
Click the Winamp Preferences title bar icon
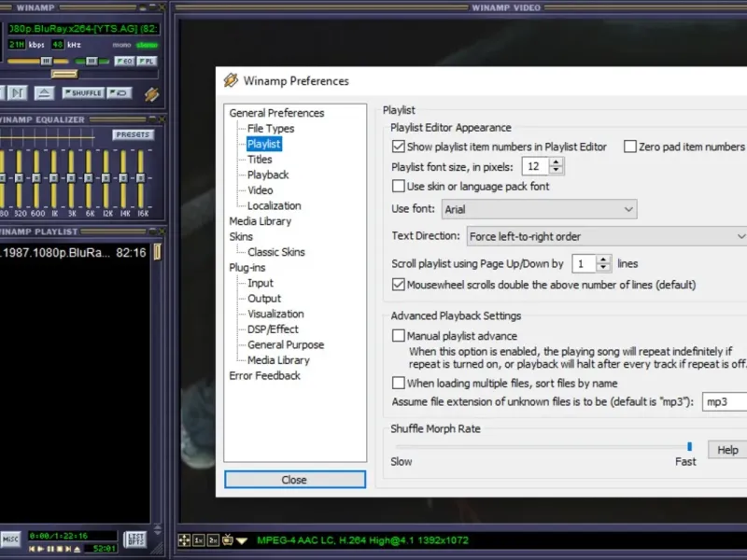(x=231, y=80)
